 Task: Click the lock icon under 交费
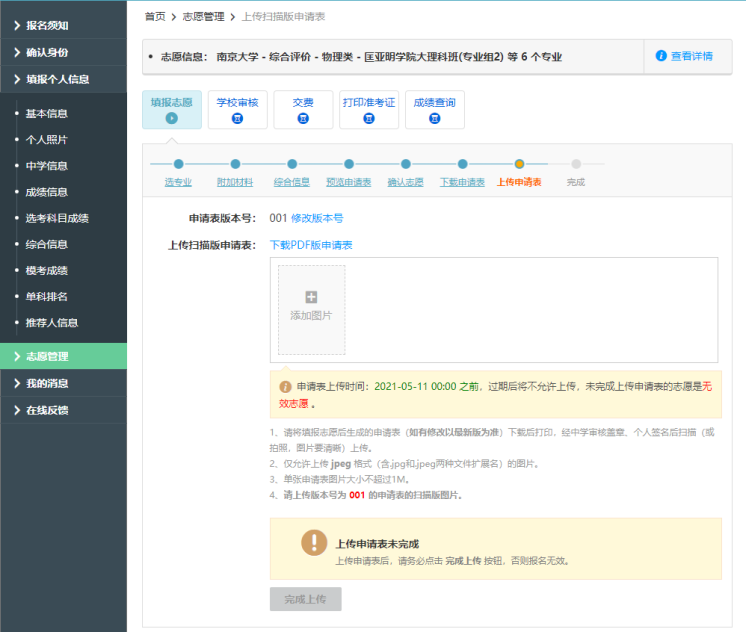point(303,118)
